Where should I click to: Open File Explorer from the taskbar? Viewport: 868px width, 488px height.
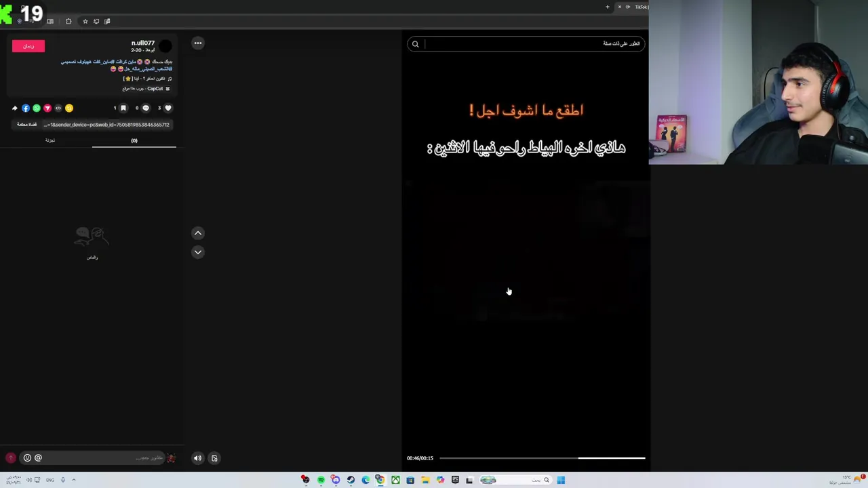pos(425,480)
